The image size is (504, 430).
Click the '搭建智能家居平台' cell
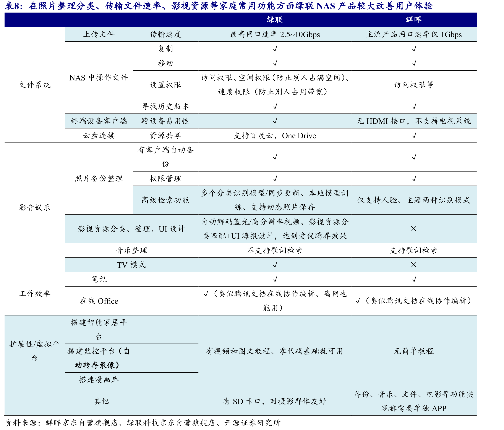(99, 330)
